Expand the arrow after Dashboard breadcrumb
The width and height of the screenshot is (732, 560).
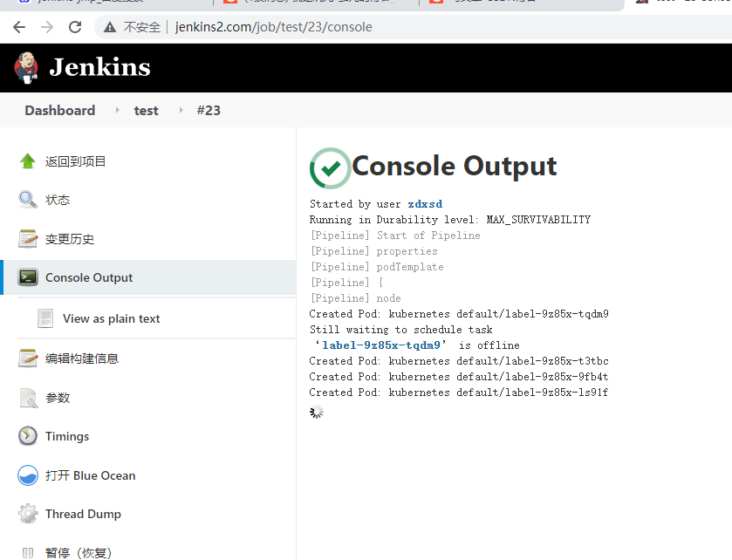(117, 110)
